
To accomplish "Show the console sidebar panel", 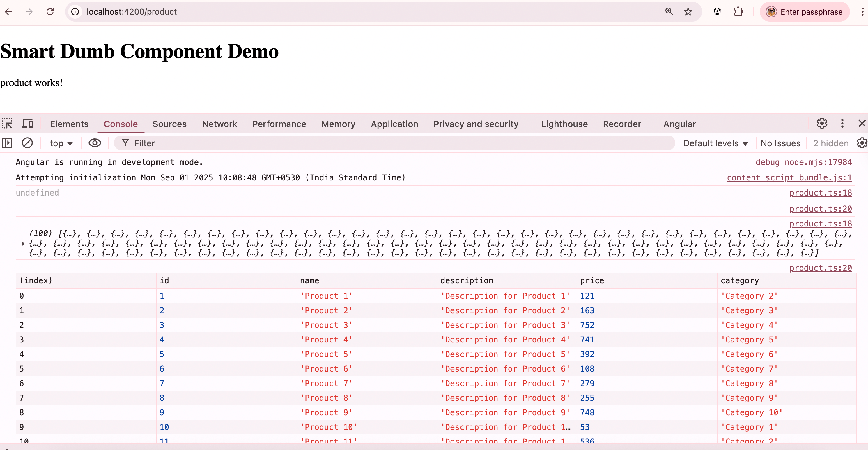I will (7, 143).
